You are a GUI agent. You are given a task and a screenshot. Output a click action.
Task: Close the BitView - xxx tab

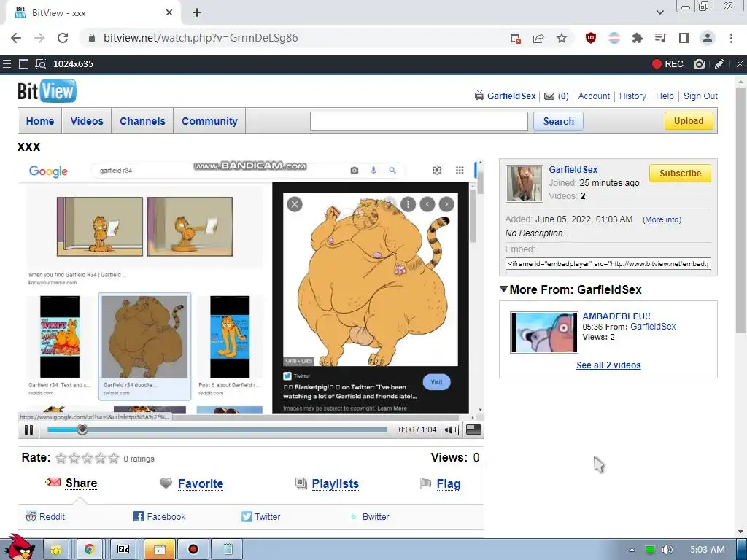pos(169,13)
